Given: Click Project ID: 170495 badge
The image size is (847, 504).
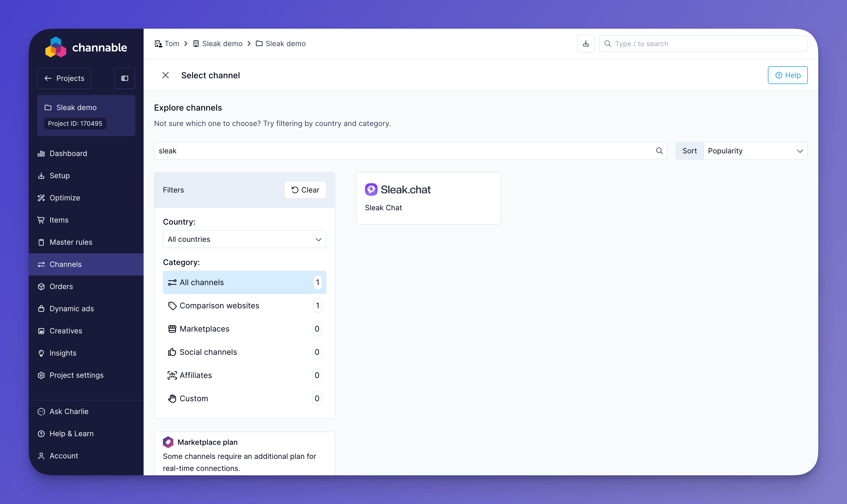Looking at the screenshot, I should [x=75, y=124].
